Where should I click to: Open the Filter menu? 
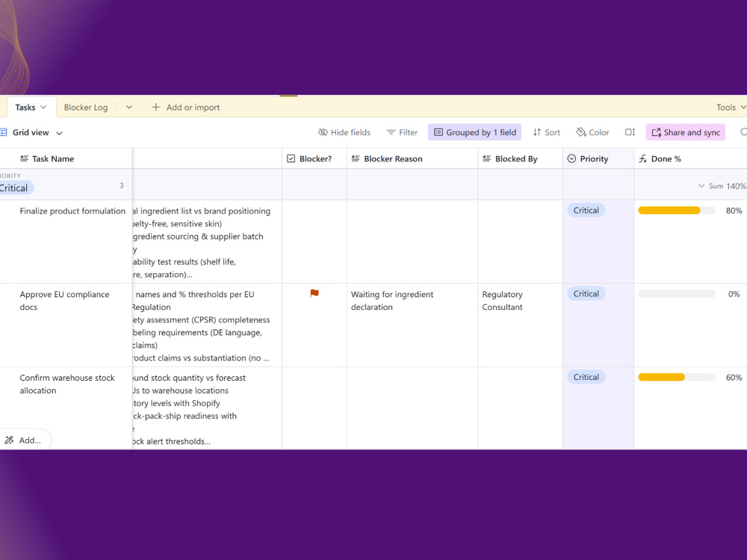click(x=402, y=132)
